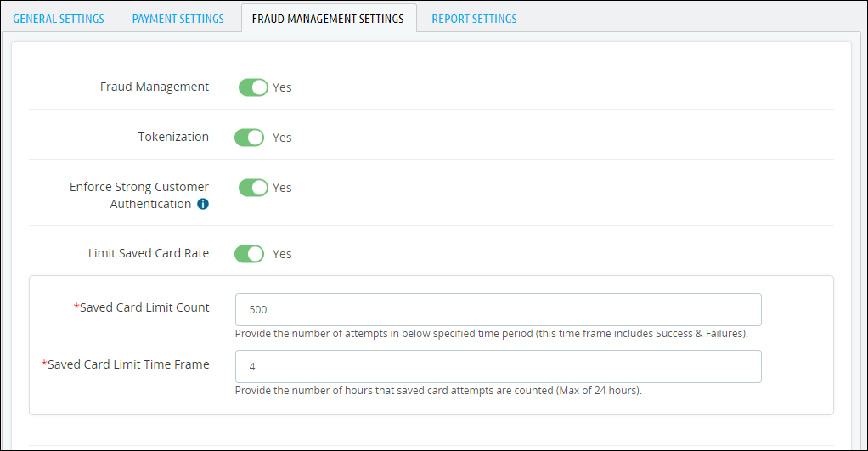Viewport: 868px width, 451px height.
Task: Toggle the Fraud Management switch
Action: (252, 87)
